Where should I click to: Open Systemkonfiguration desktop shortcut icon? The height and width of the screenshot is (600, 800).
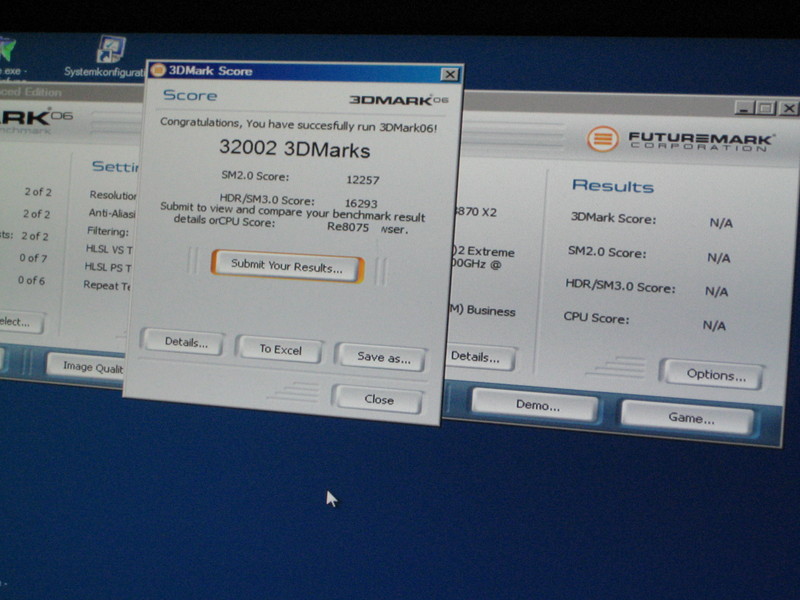pos(111,49)
